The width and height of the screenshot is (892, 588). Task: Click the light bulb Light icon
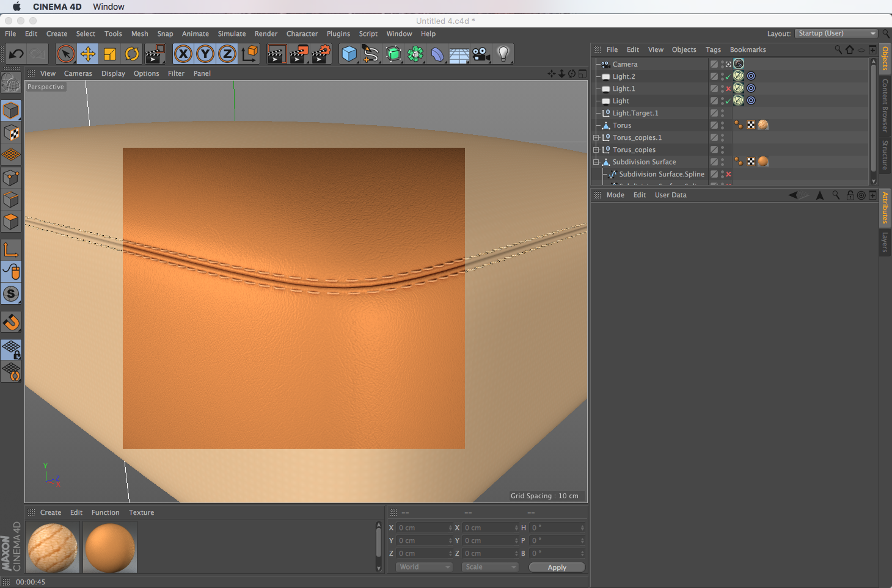pos(503,54)
